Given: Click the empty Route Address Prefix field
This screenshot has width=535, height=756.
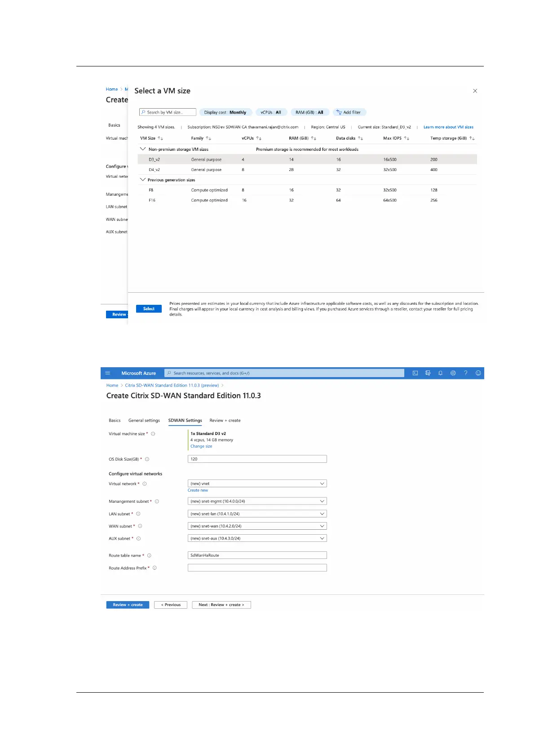Looking at the screenshot, I should (x=257, y=567).
